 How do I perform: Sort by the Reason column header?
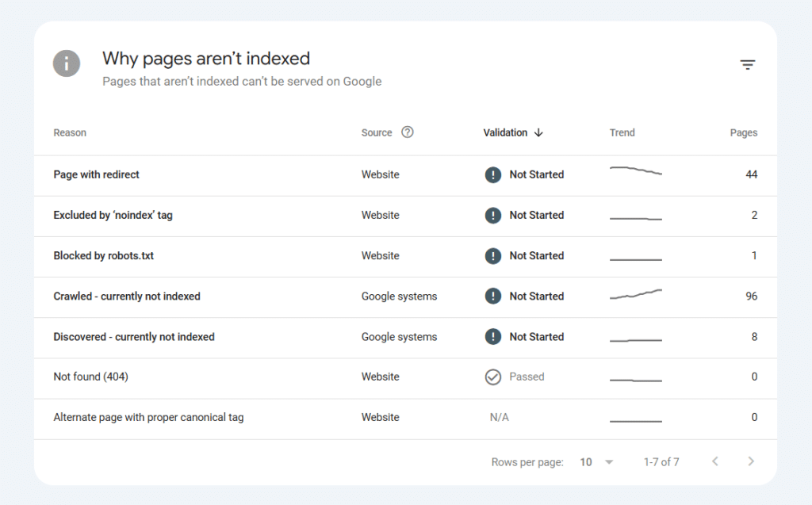click(70, 132)
